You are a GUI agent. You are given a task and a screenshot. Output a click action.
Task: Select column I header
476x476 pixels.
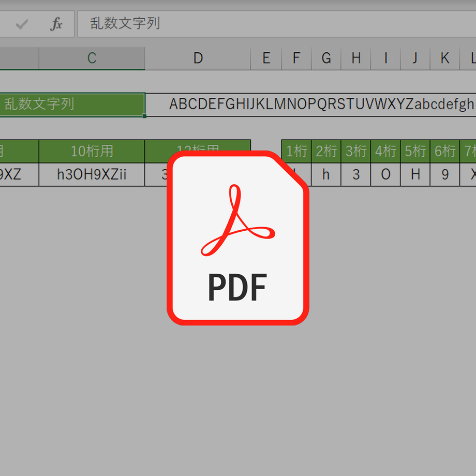[385, 58]
